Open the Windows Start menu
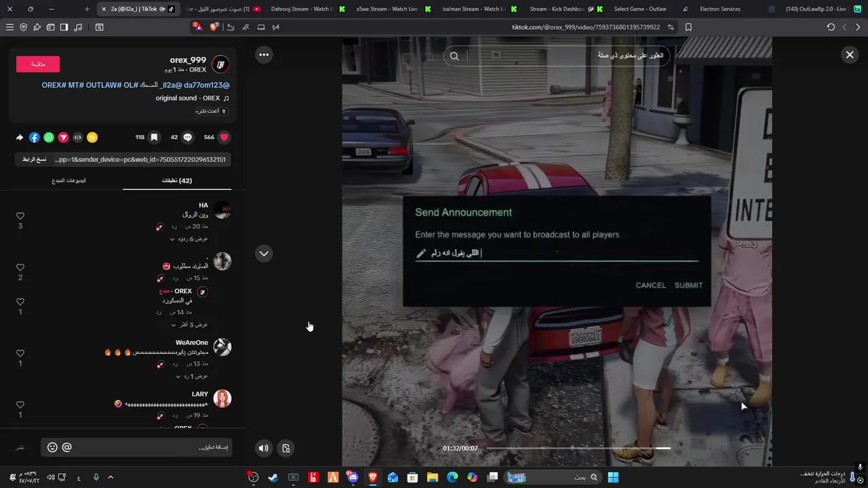Screen dimensions: 868x488 [613, 477]
